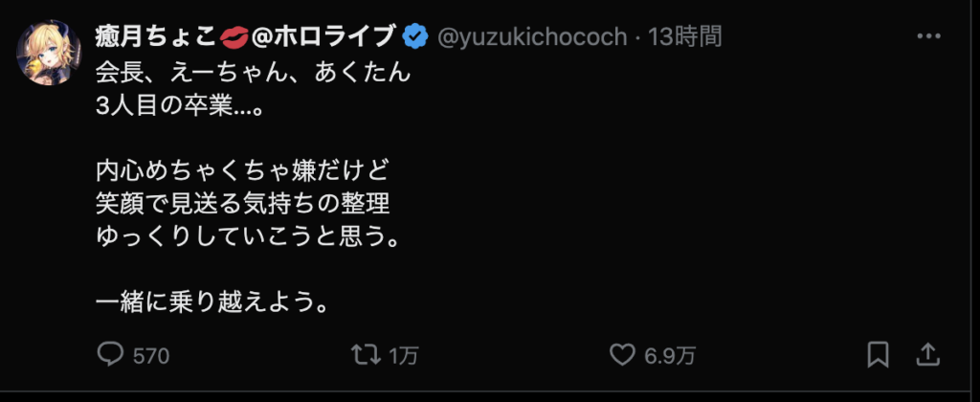Image resolution: width=980 pixels, height=402 pixels.
Task: Click the blue verified badge
Action: (414, 37)
